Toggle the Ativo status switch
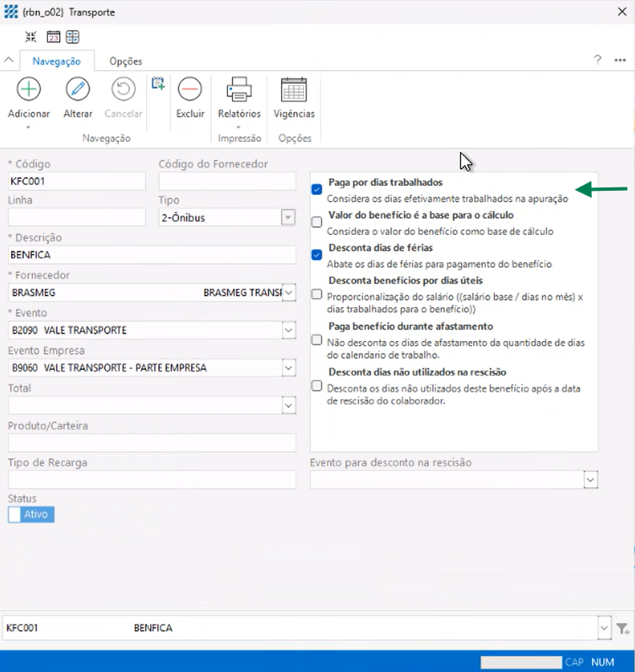Viewport: 635px width, 672px height. click(31, 514)
